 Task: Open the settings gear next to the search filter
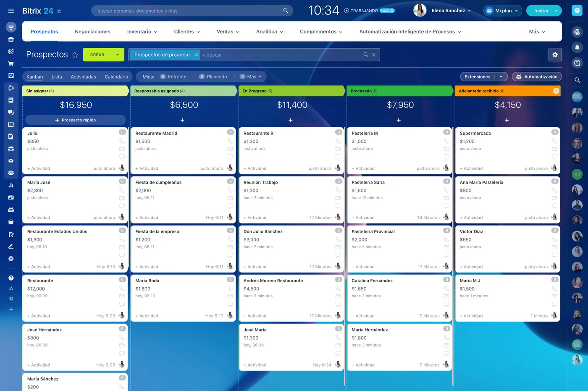[555, 55]
